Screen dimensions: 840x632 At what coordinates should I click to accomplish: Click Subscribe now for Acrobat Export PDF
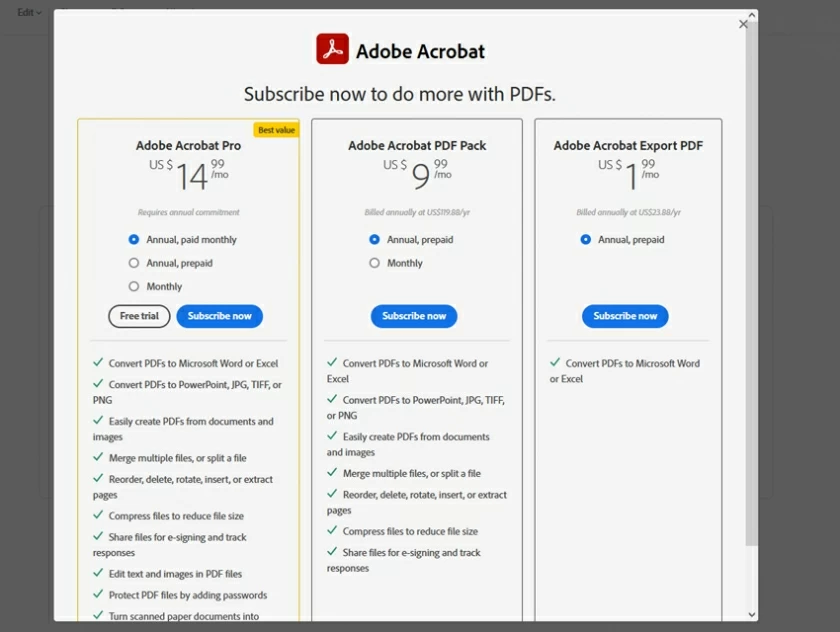tap(625, 316)
